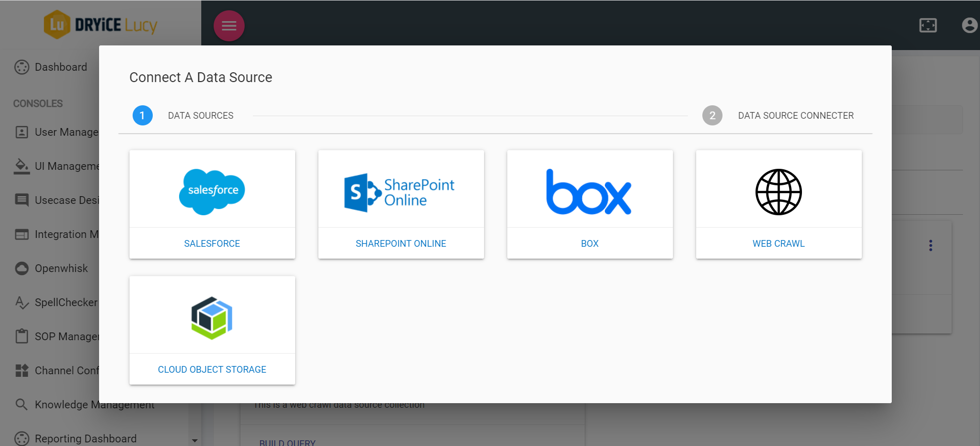The height and width of the screenshot is (446, 980).
Task: Open Openwhisk in sidebar
Action: 61,268
